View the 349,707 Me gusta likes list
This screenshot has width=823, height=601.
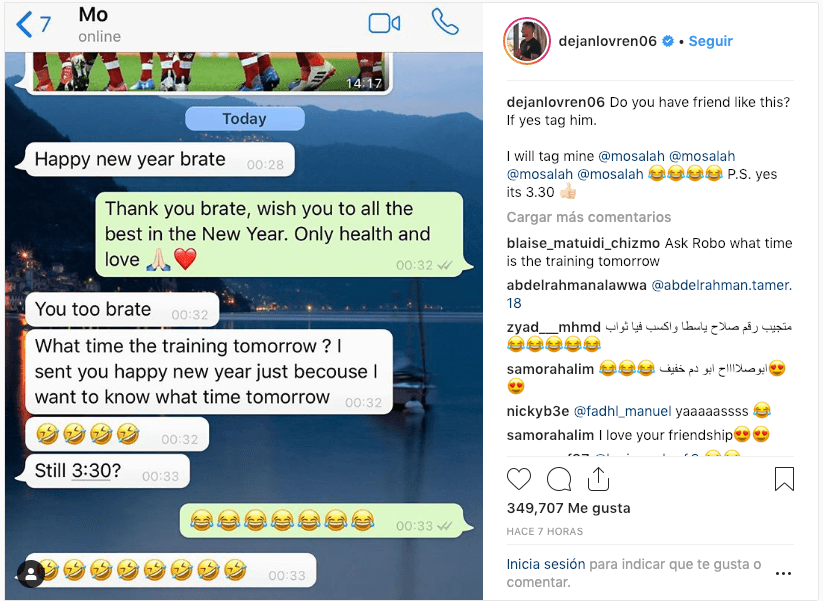tap(568, 508)
